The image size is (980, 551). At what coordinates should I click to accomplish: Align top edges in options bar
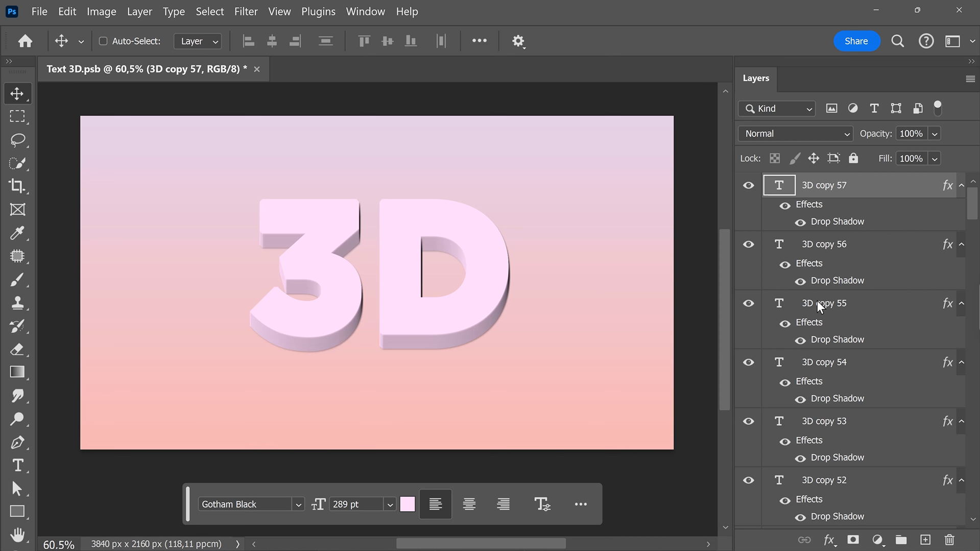(x=364, y=41)
